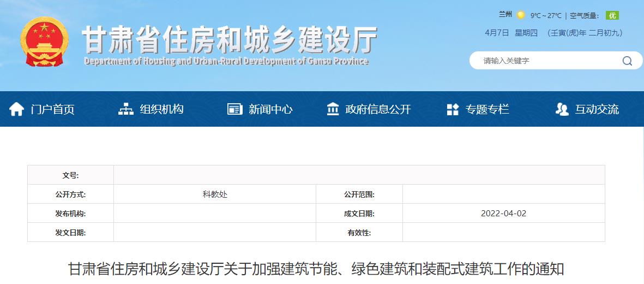Click the green 优 air quality badge
Image resolution: width=644 pixels, height=284 pixels.
[612, 16]
